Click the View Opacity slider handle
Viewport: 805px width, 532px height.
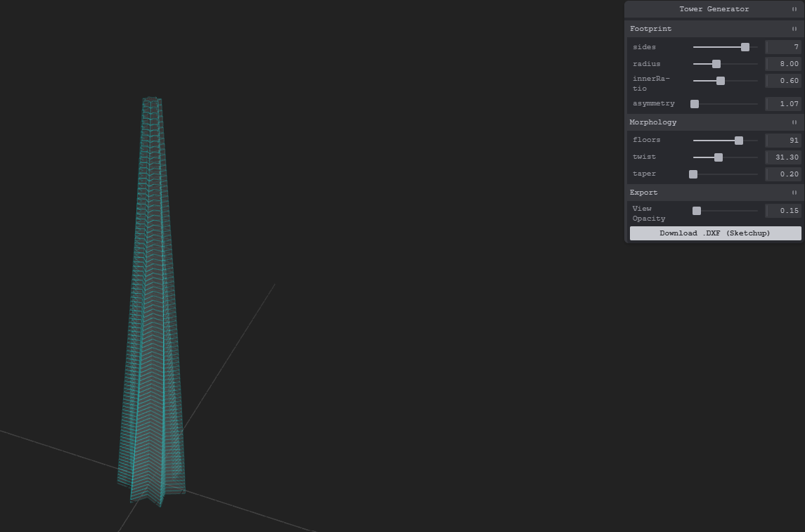click(697, 211)
